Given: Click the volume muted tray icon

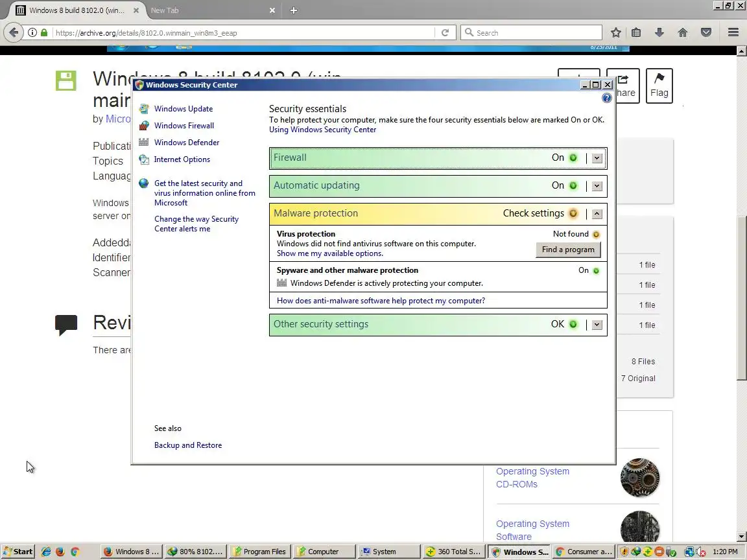Looking at the screenshot, I should (701, 552).
